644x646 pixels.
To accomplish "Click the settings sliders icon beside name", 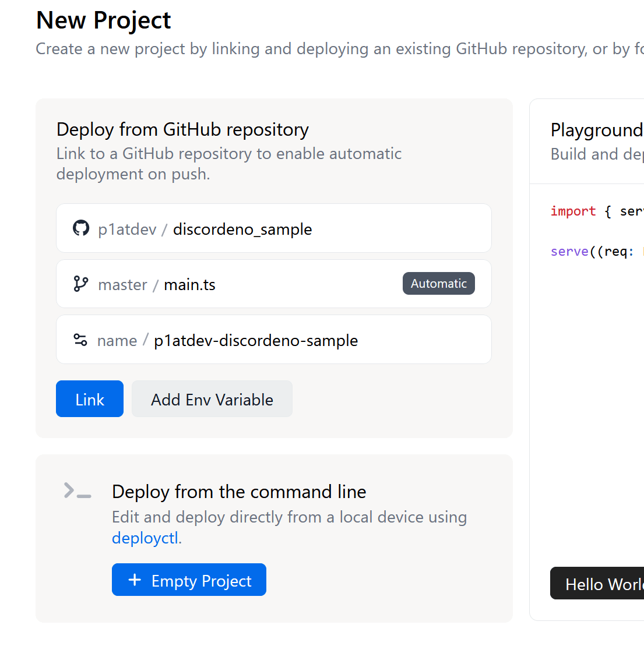I will pyautogui.click(x=80, y=340).
